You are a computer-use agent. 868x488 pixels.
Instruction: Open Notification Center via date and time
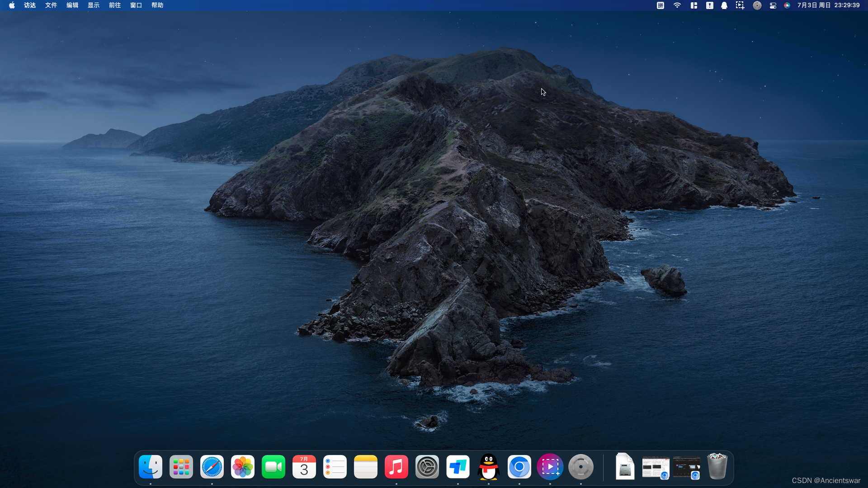point(829,5)
